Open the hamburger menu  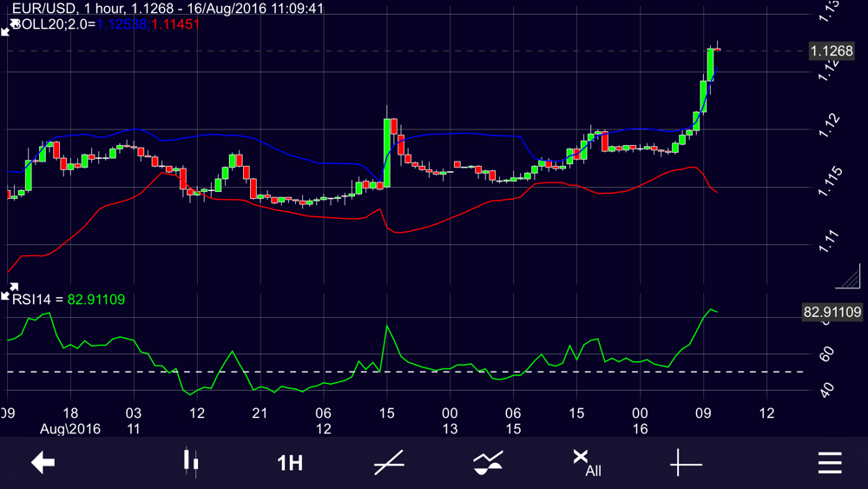pyautogui.click(x=830, y=462)
